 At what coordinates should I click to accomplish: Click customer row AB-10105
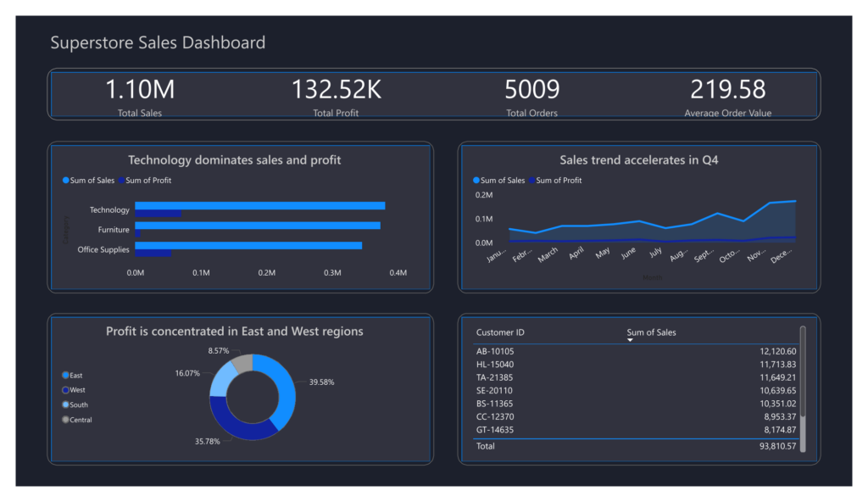coord(636,351)
